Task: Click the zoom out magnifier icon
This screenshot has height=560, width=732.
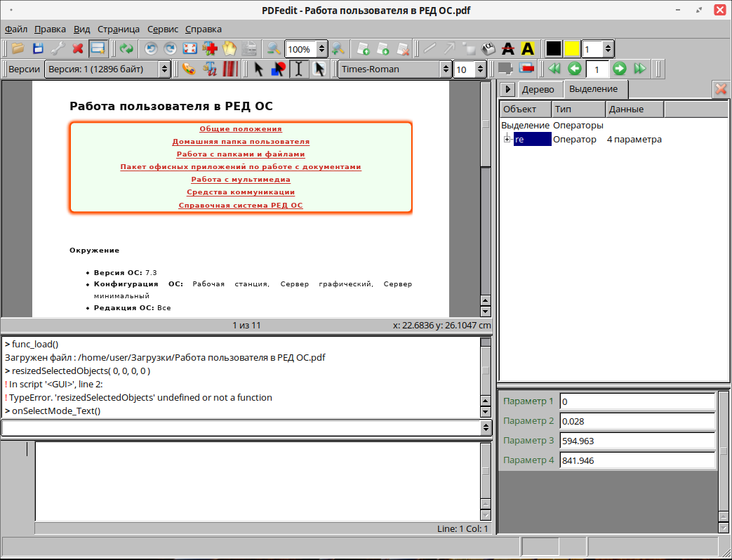Action: 273,48
